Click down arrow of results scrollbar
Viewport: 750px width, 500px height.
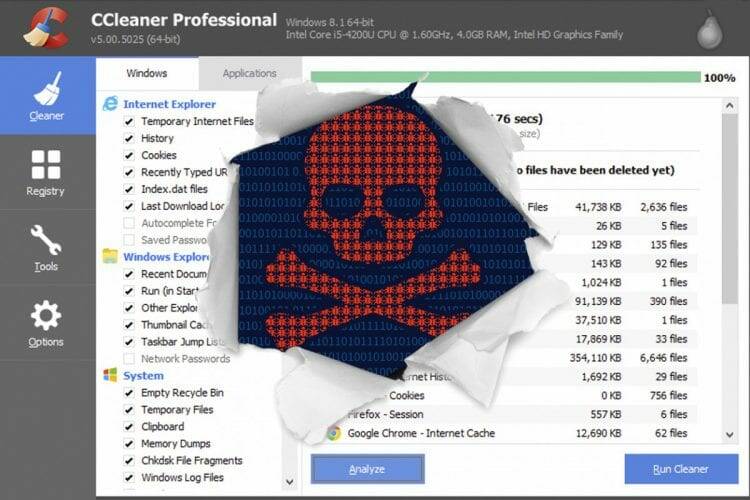[729, 434]
